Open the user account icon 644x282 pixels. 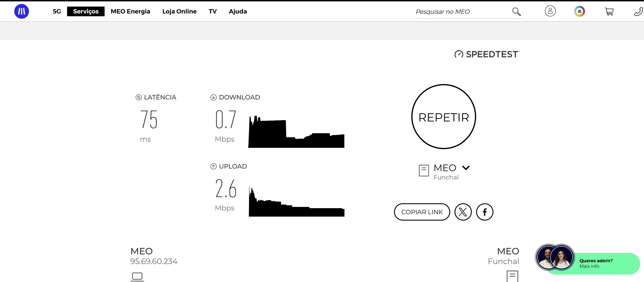[550, 11]
